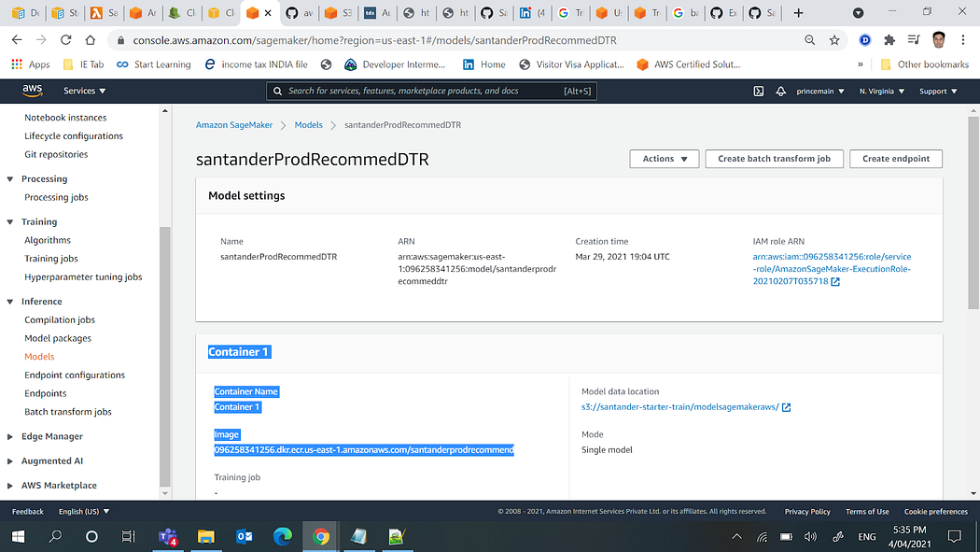Screen dimensions: 980x552
Task: Open Windows Task View icon
Action: (x=128, y=536)
